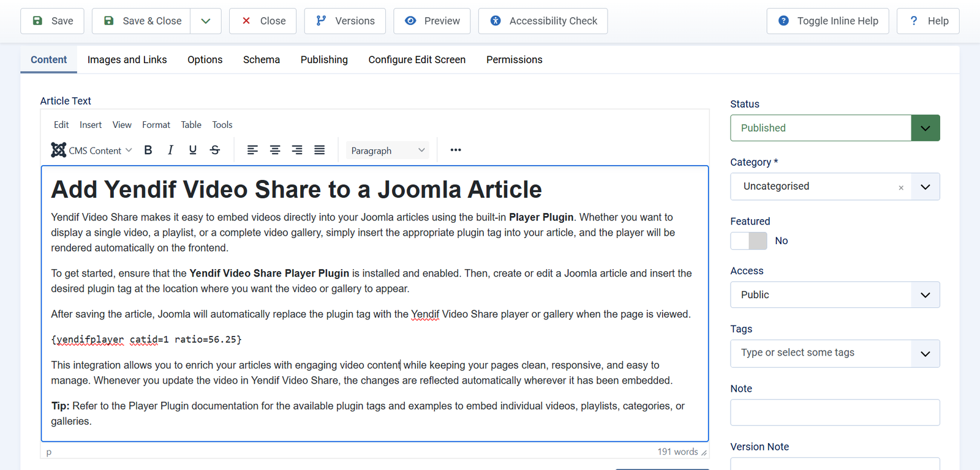
Task: Switch to the Schema tab
Action: tap(262, 59)
